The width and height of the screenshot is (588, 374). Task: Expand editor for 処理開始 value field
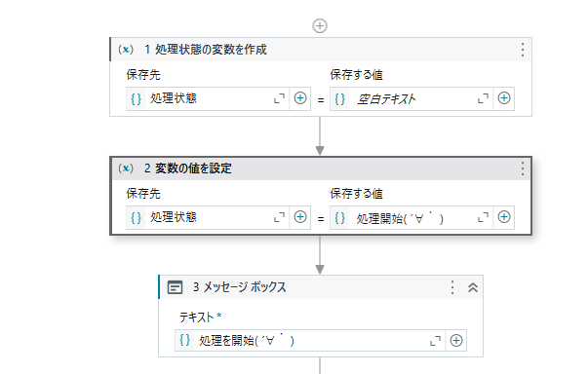pyautogui.click(x=483, y=217)
